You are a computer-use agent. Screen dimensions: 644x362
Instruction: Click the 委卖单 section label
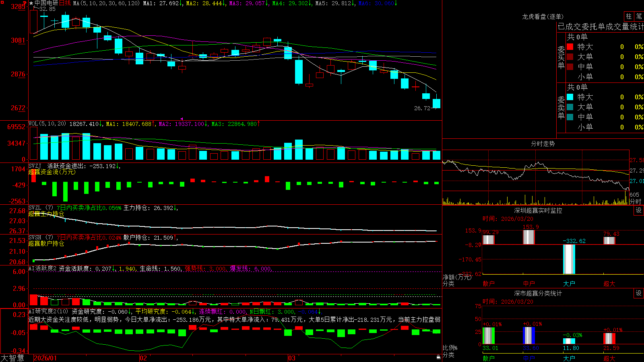tap(561, 107)
